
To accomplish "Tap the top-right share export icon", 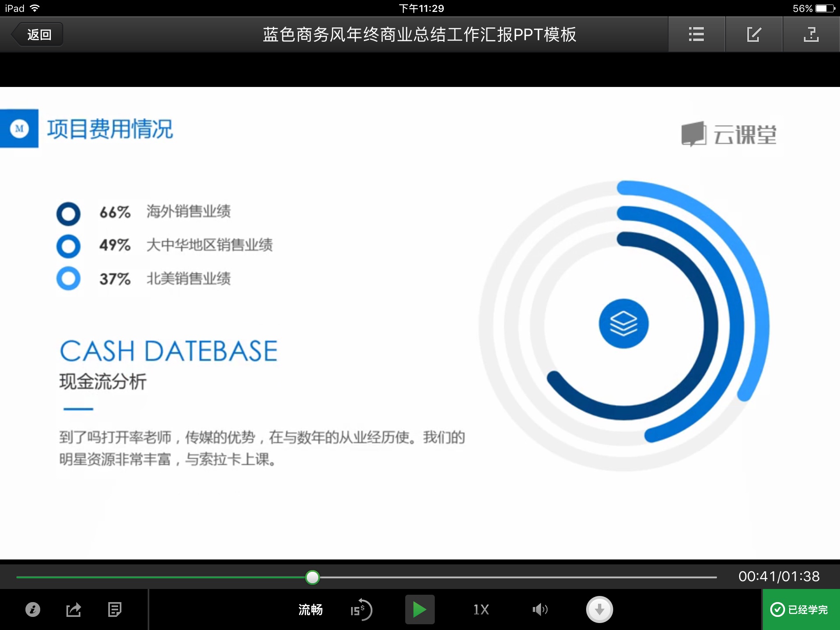I will (811, 34).
